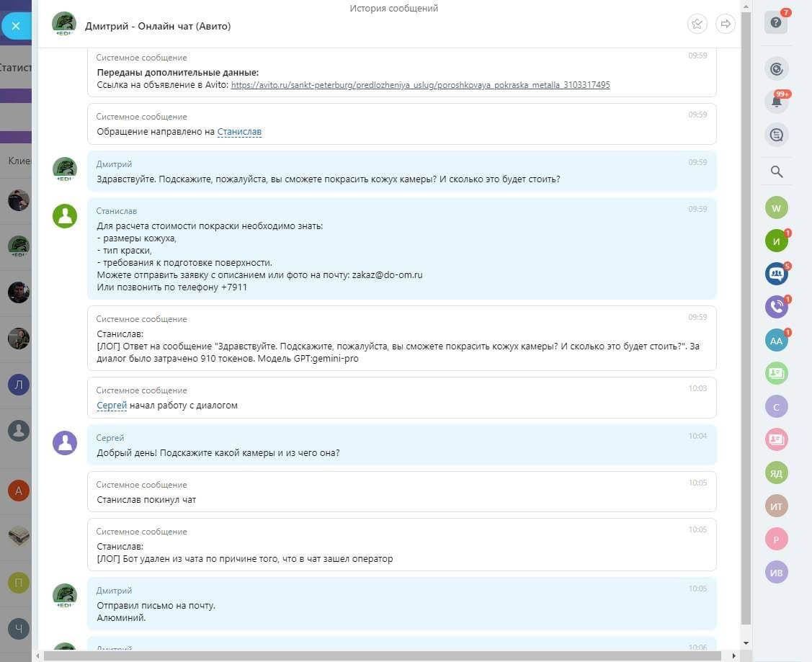
Task: Click the chat title "Дмитрий - Онлайн чат (Авито)"
Action: tap(158, 27)
